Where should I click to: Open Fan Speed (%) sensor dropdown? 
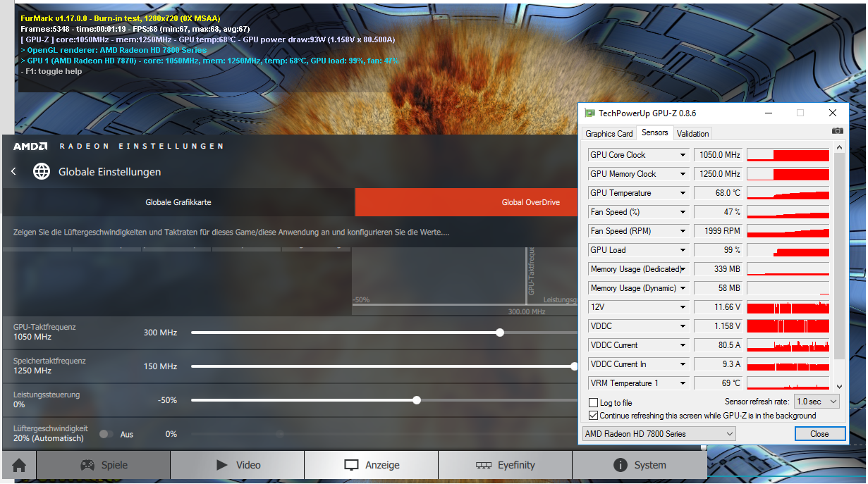(x=683, y=212)
